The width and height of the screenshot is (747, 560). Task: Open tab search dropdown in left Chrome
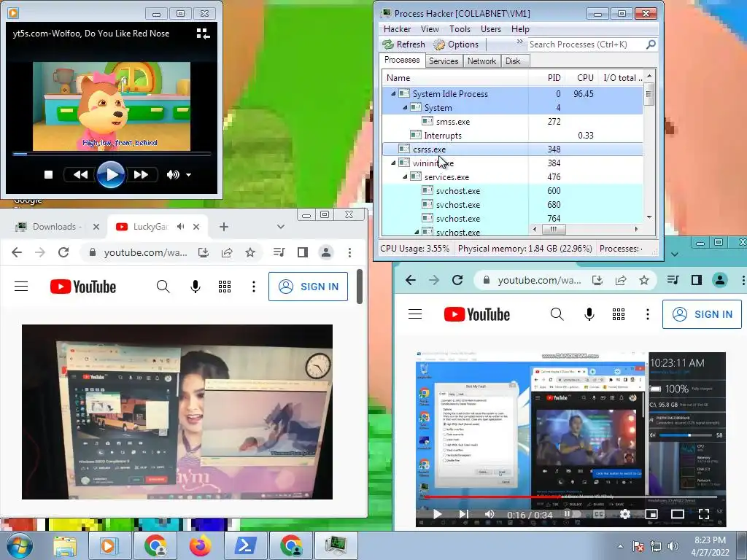tap(281, 227)
